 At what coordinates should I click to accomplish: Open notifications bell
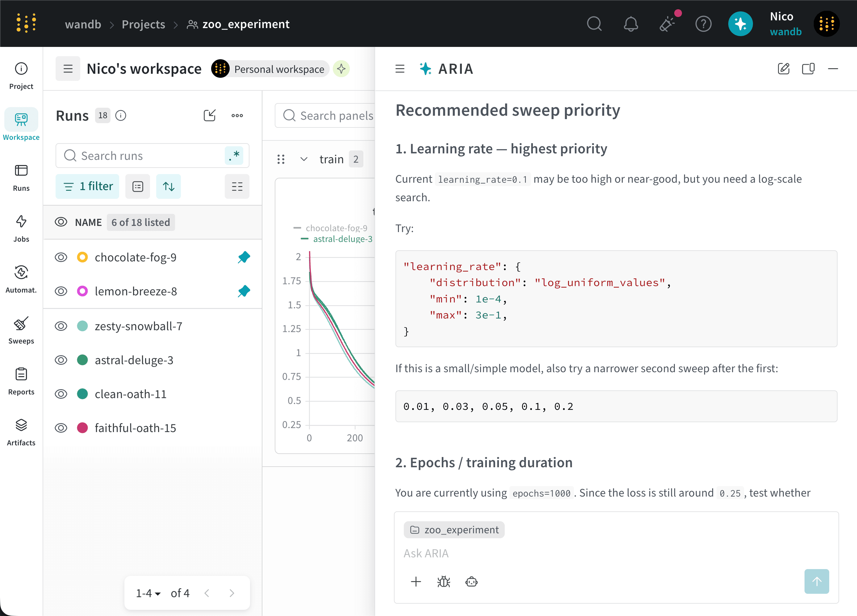[630, 24]
